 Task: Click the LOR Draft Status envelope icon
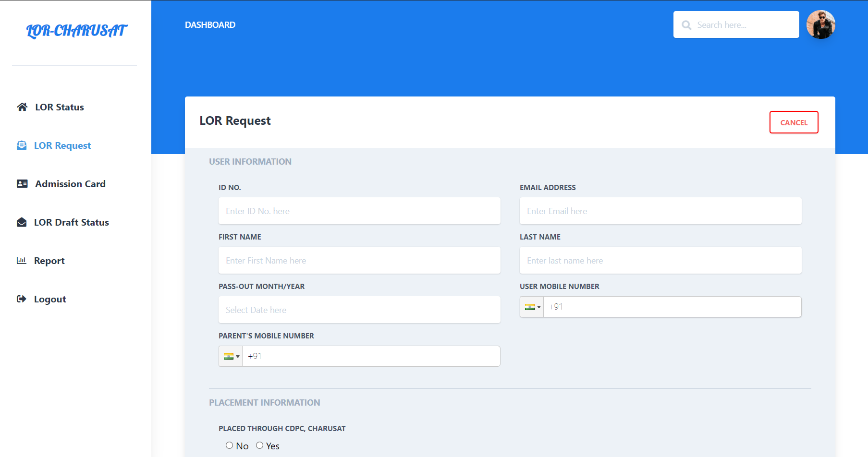click(22, 222)
